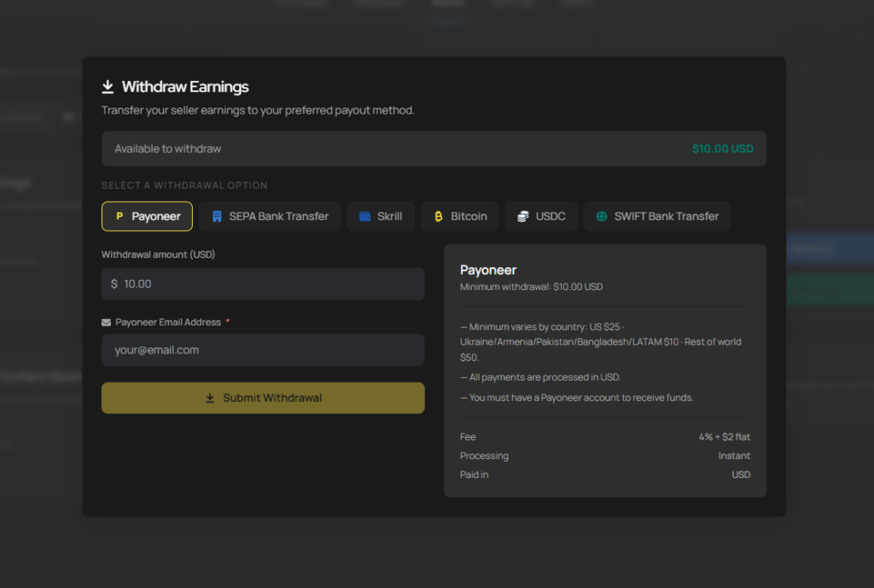
Task: Select the Payoneer option label
Action: (155, 217)
